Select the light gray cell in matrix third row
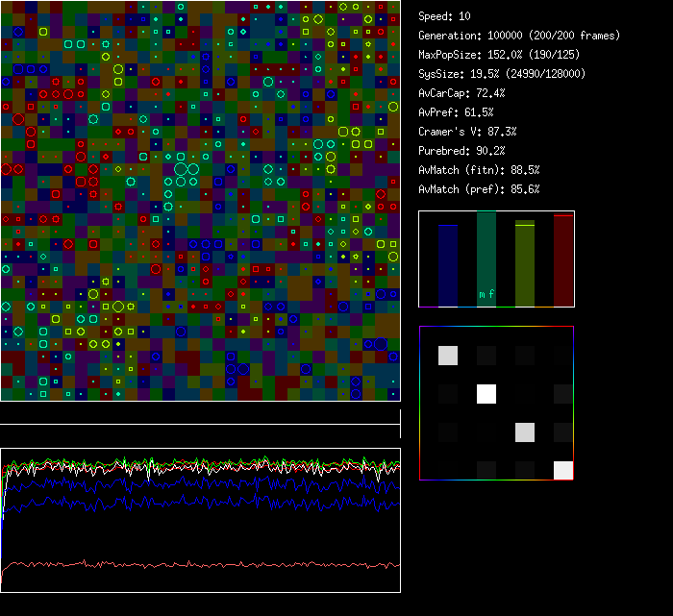Screen dimensions: 673x616 tap(525, 432)
